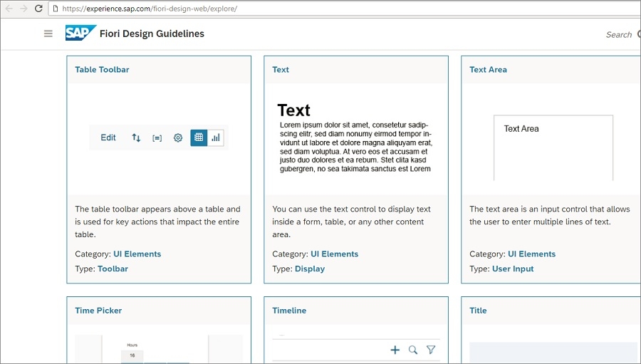Screen dimensions: 641x364
Task: Click the Search field in the header
Action: [x=619, y=35]
